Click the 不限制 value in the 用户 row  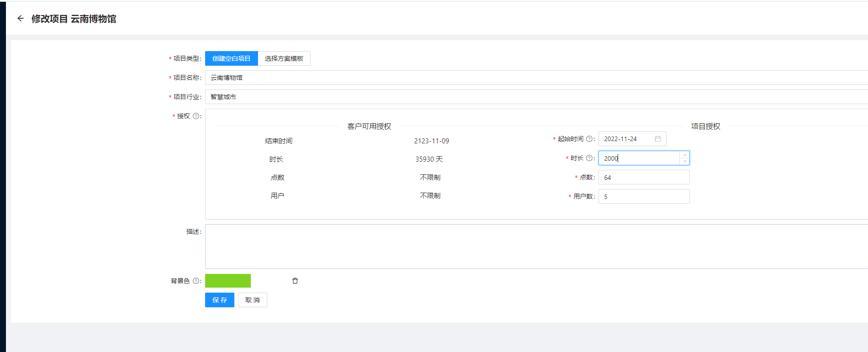click(x=430, y=195)
